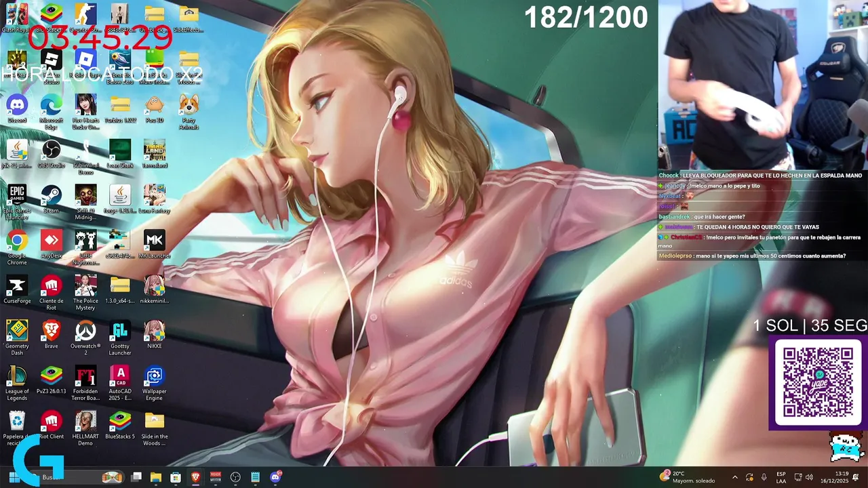The image size is (868, 488).
Task: Select the CurseForge desktop icon
Action: coord(17,289)
